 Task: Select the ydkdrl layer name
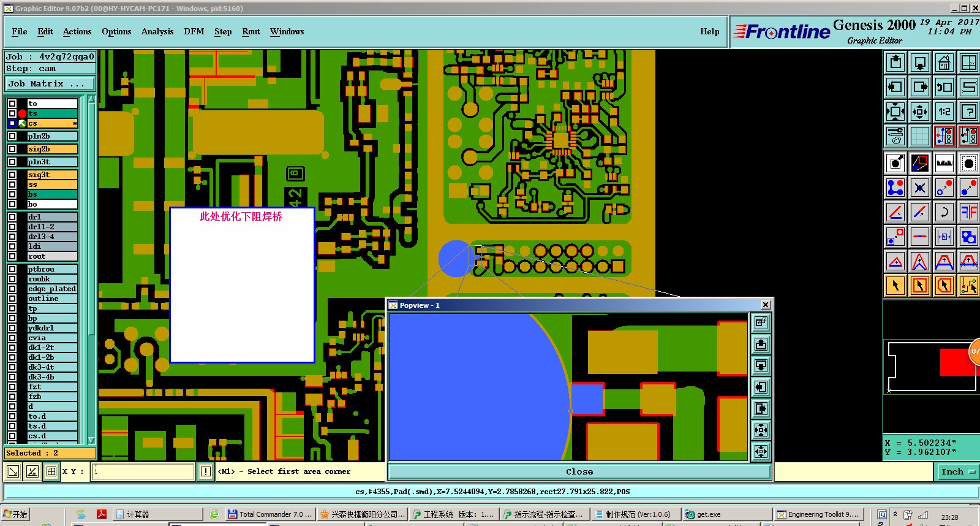coord(53,328)
